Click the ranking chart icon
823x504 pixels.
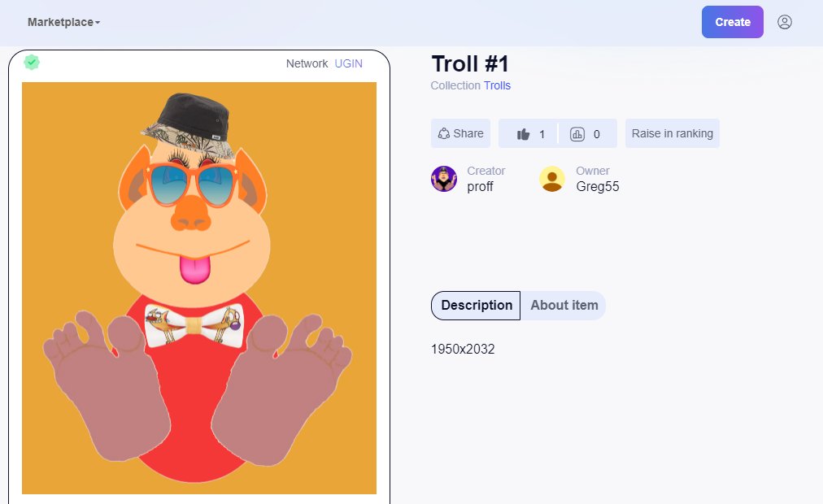pyautogui.click(x=577, y=134)
